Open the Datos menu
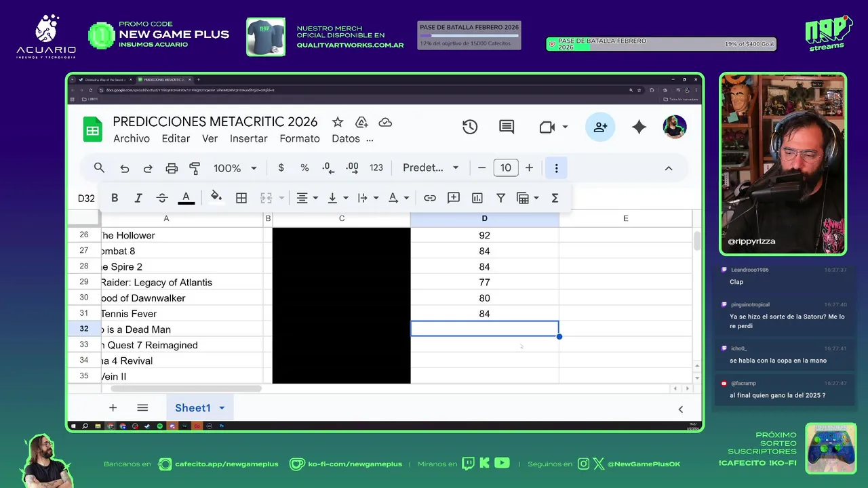The image size is (868, 488). [346, 138]
